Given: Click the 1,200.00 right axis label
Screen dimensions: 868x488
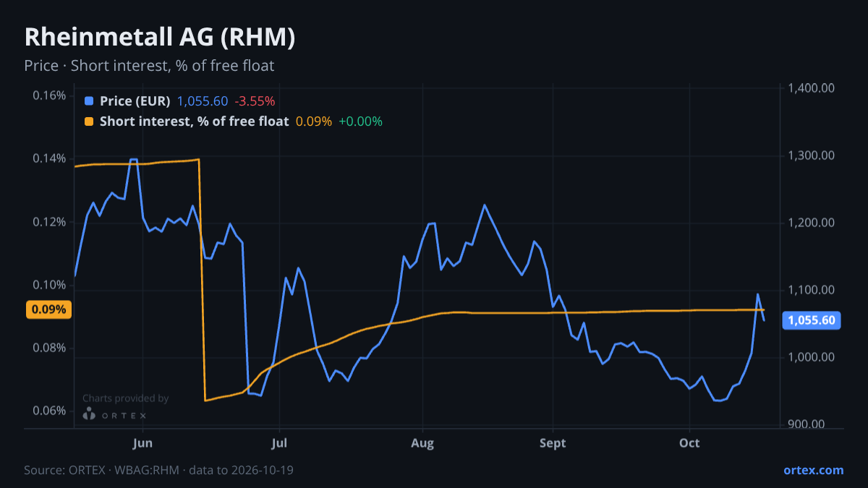Looking at the screenshot, I should tap(812, 223).
